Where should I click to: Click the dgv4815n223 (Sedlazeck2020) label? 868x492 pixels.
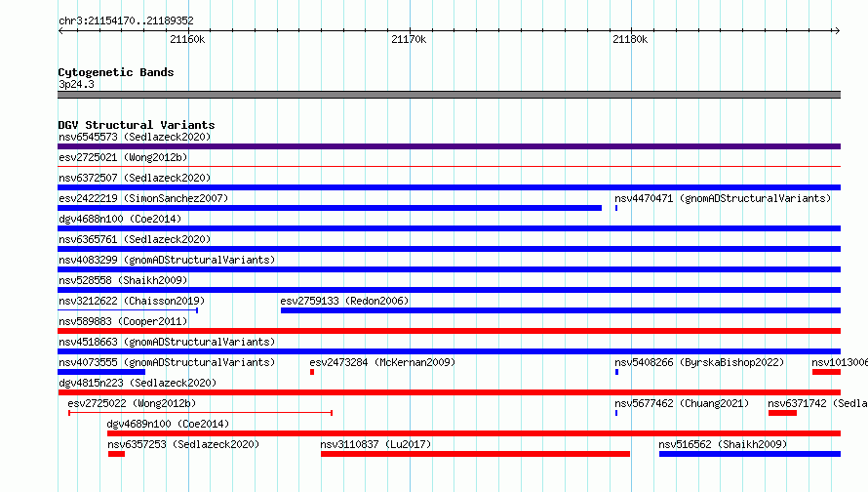tap(138, 383)
